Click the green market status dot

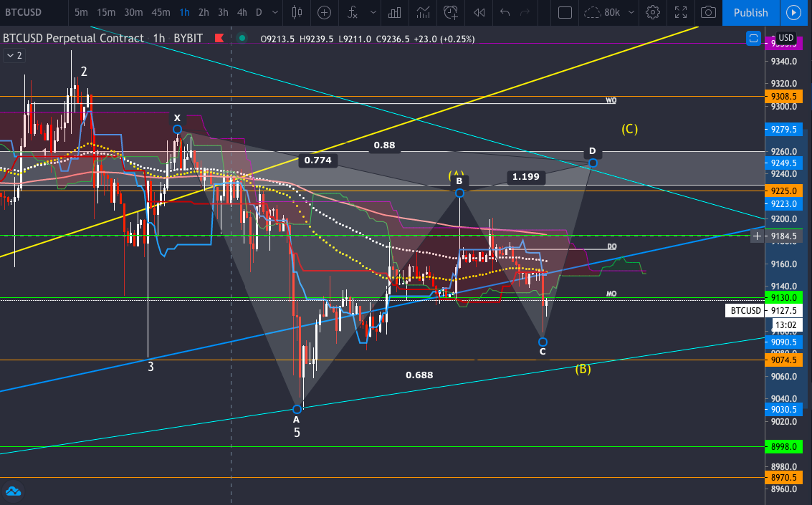click(x=242, y=38)
